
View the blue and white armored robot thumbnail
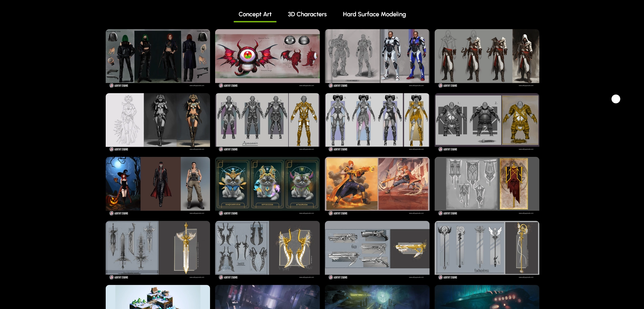click(377, 59)
